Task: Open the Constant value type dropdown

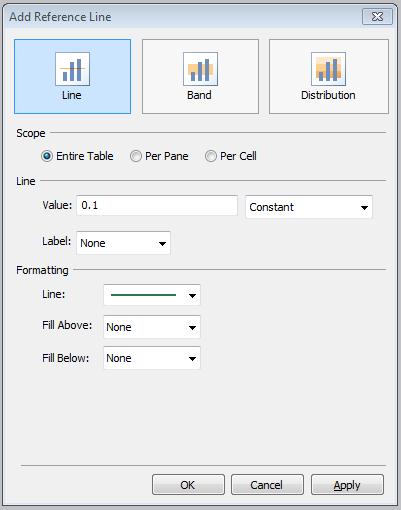Action: point(309,207)
